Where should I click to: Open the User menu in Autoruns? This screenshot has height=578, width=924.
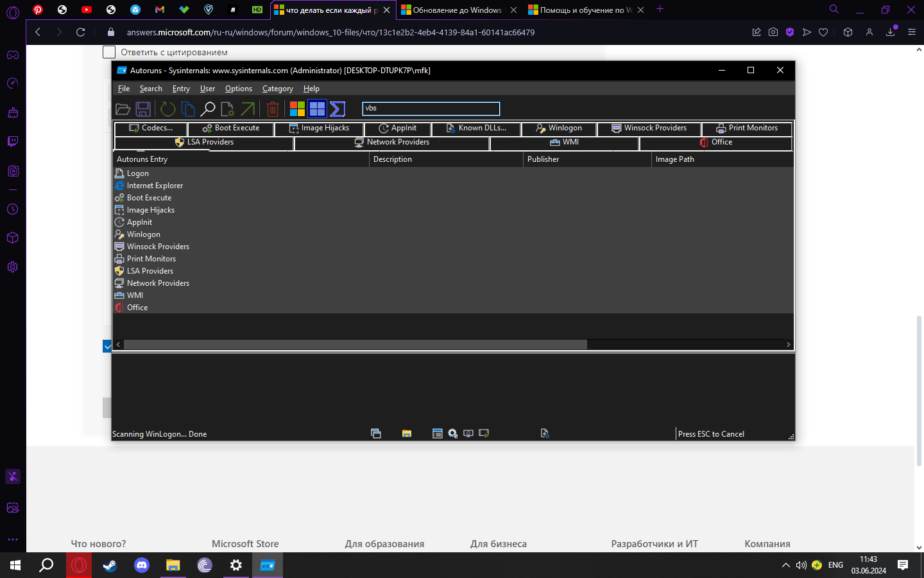coord(207,89)
